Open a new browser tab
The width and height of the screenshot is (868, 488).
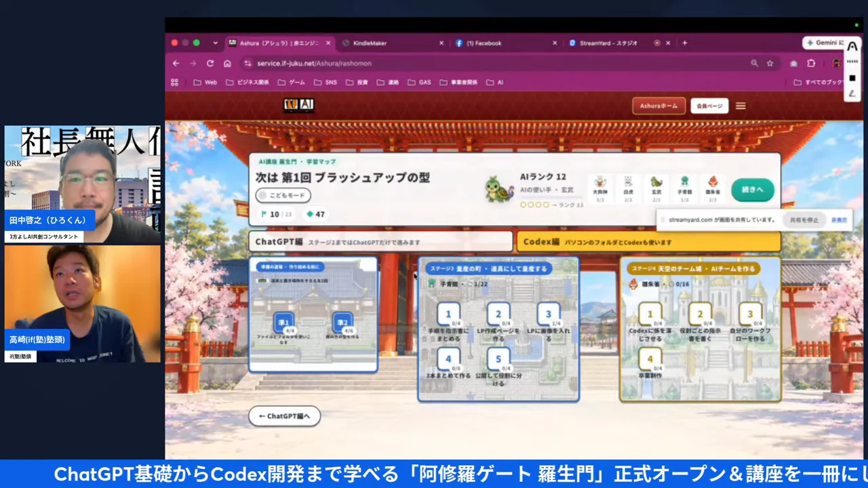685,43
